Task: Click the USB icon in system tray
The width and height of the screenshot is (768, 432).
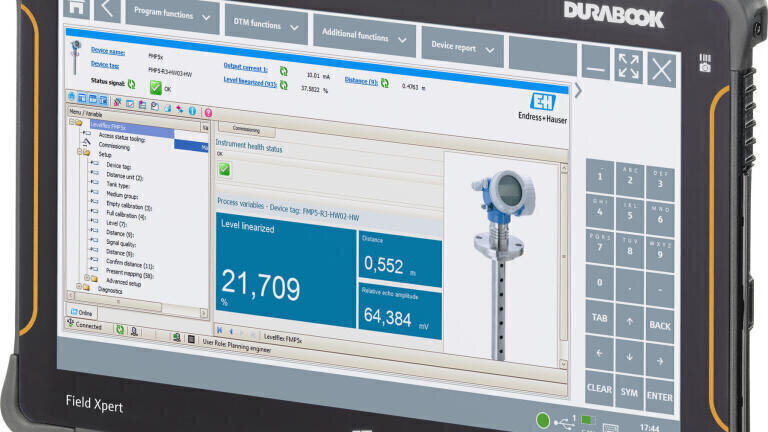Action: tap(565, 421)
